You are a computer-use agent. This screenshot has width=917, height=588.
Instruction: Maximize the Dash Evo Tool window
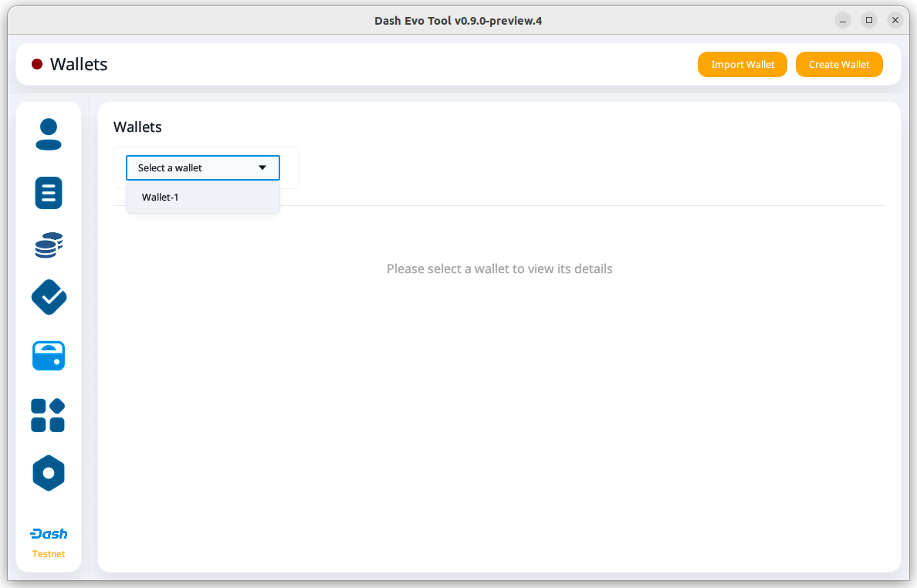point(869,21)
